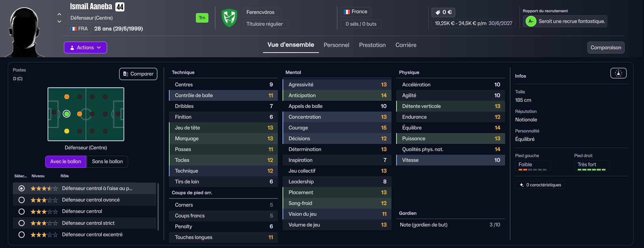
Task: Go to previous player with up chevron
Action: [59, 14]
